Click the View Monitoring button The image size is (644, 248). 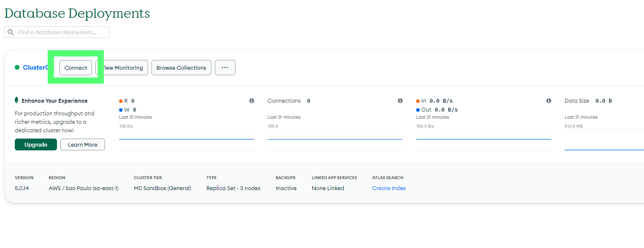coord(122,68)
